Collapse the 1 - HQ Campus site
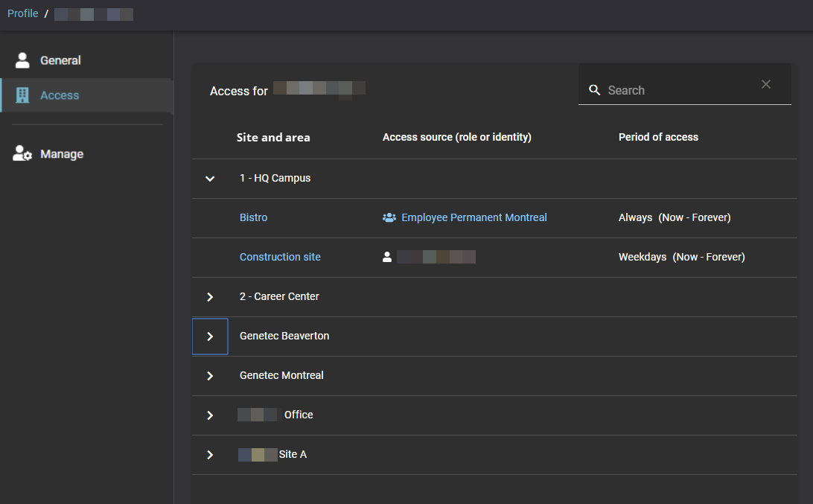Image resolution: width=813 pixels, height=504 pixels. tap(210, 179)
